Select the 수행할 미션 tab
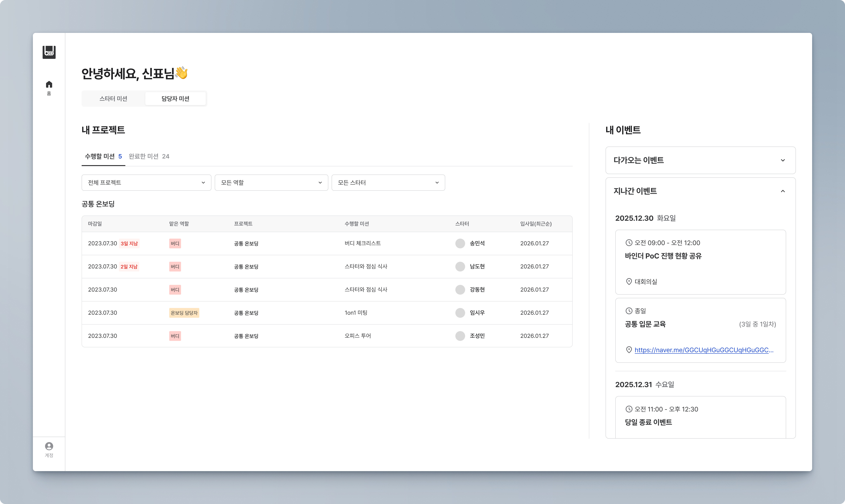Viewport: 845px width, 504px height. 103,156
